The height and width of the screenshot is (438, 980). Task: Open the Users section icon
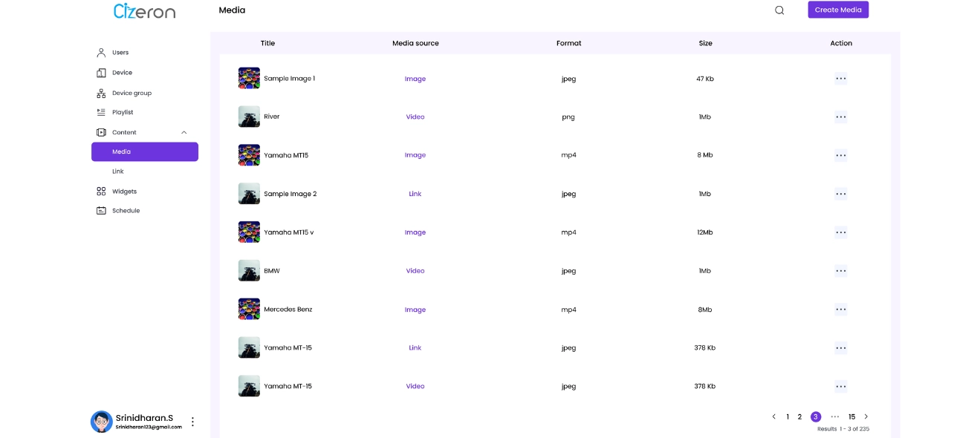[101, 53]
